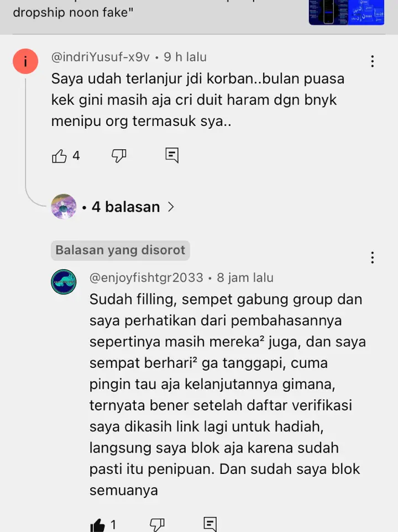Image resolution: width=398 pixels, height=532 pixels.
Task: Tap the Balasan yang disorot label
Action: coord(120,250)
